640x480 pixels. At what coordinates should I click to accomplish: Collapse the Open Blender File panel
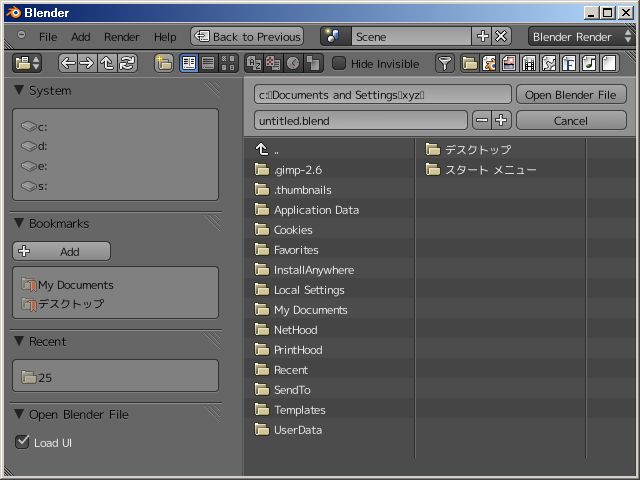[x=19, y=414]
